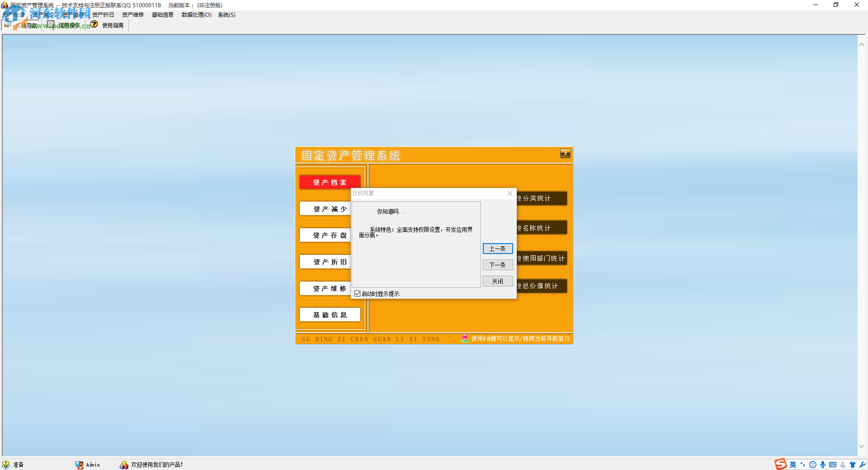
Task: Select 资产存盘 in the navigation panel
Action: tap(325, 235)
